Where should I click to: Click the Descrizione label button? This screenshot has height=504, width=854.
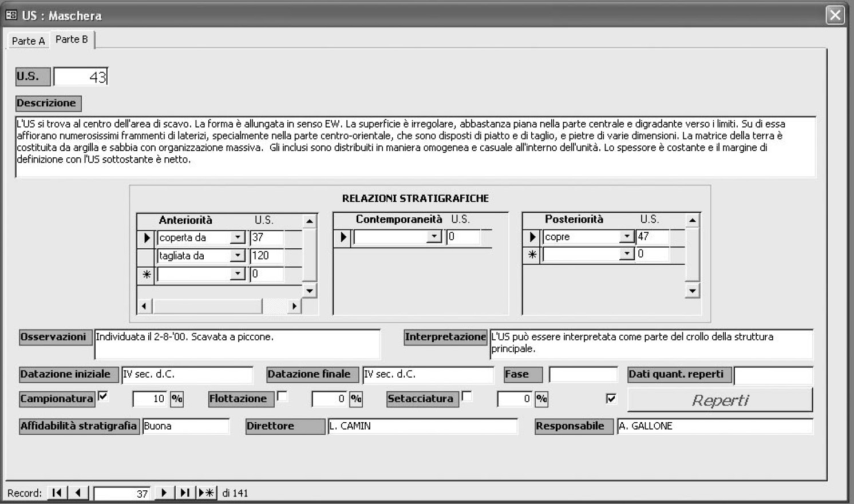pos(48,104)
